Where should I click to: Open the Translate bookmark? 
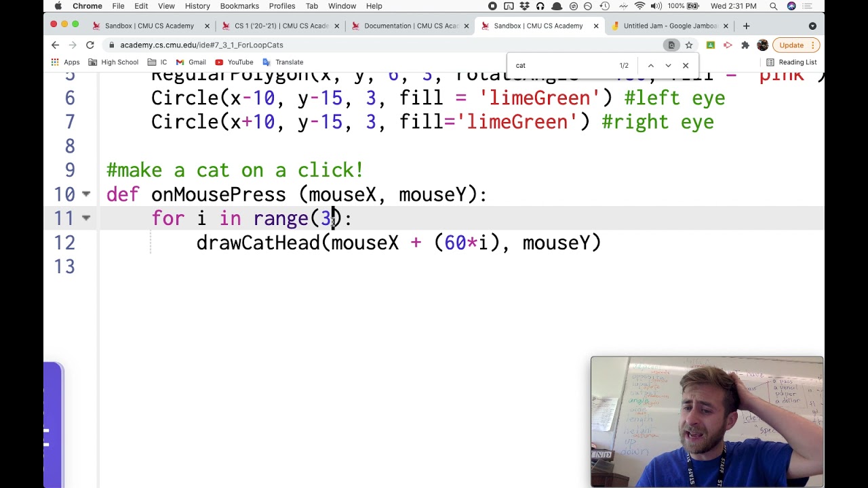[283, 62]
